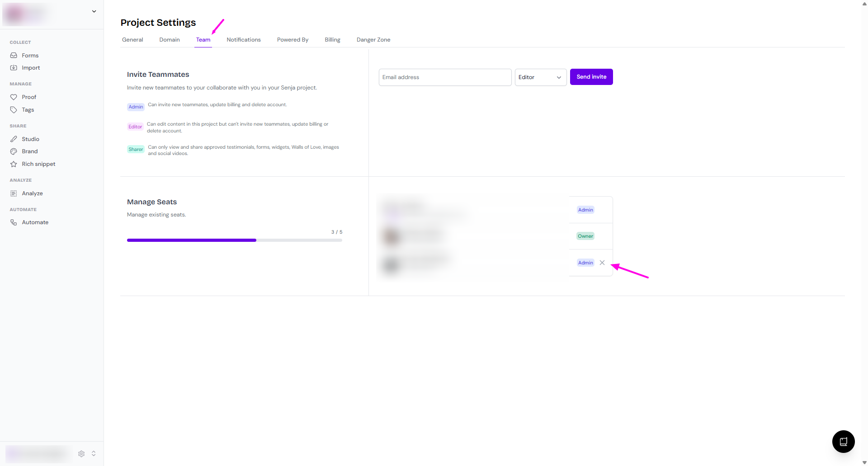Open Forms via its inbox icon
868x466 pixels.
14,55
